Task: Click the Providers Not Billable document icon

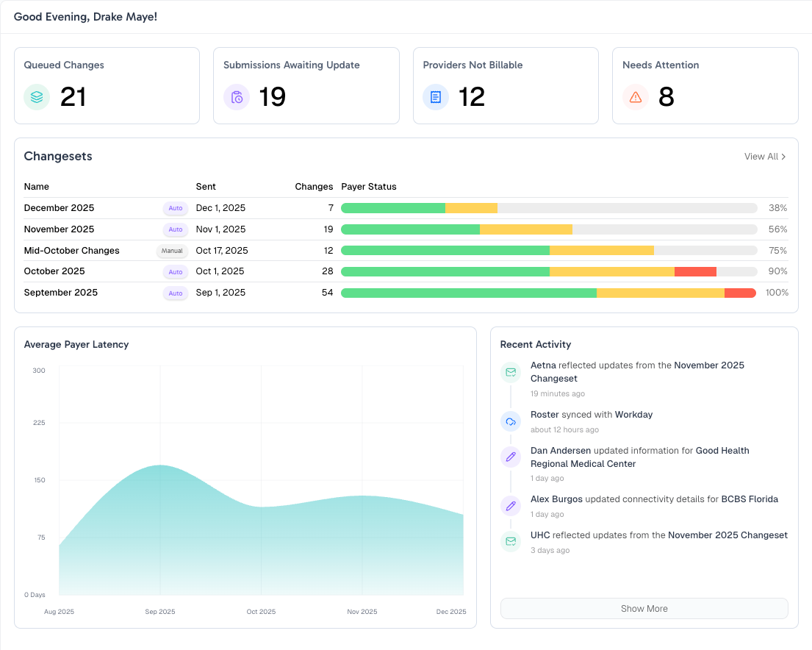Action: [x=436, y=96]
